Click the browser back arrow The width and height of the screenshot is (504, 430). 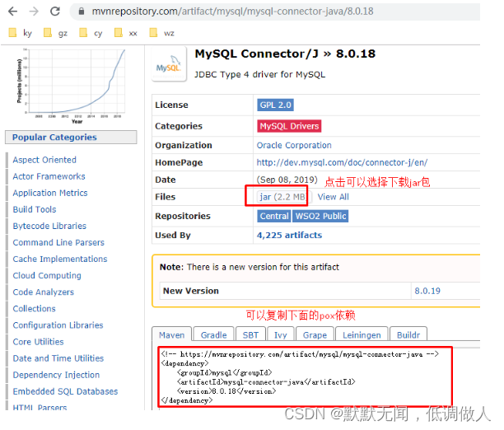tap(13, 12)
